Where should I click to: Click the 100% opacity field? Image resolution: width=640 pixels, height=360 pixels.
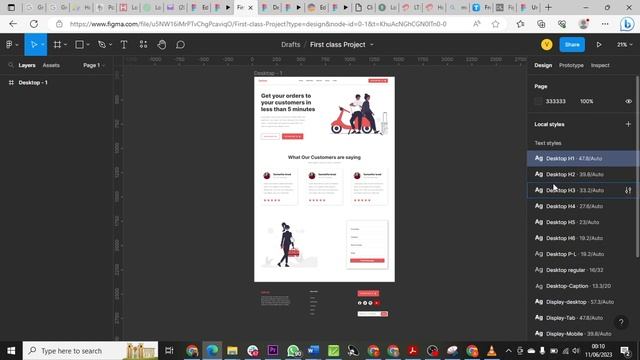pyautogui.click(x=587, y=101)
